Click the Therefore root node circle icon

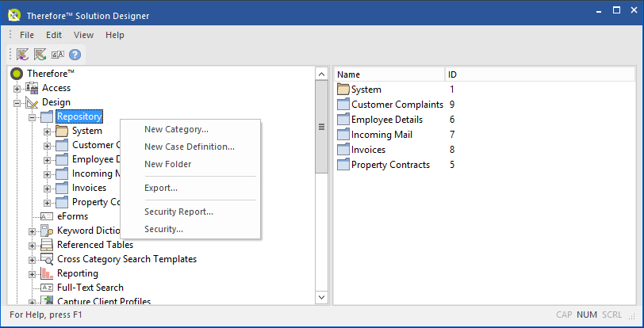pyautogui.click(x=17, y=74)
